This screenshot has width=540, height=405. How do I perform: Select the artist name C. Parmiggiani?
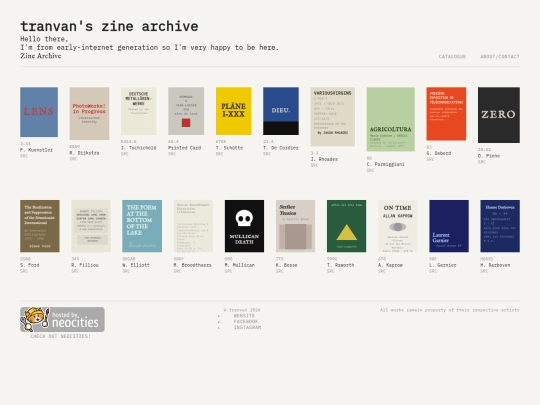pyautogui.click(x=385, y=164)
